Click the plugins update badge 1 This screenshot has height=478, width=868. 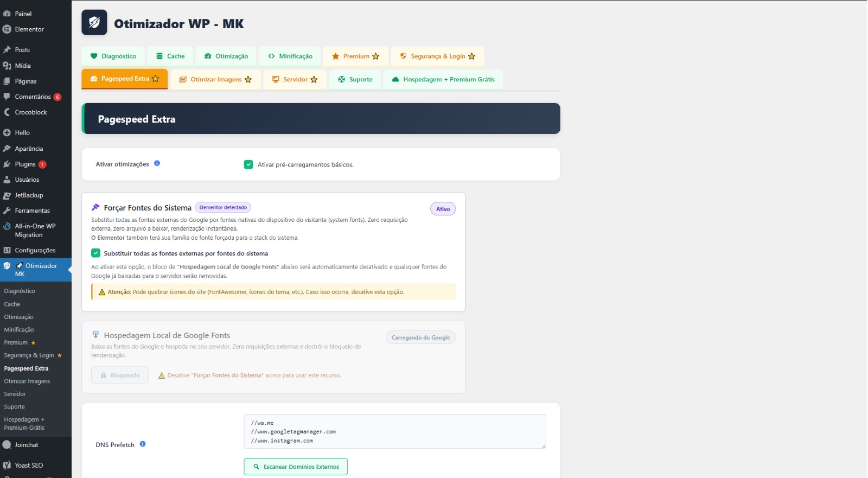[42, 164]
